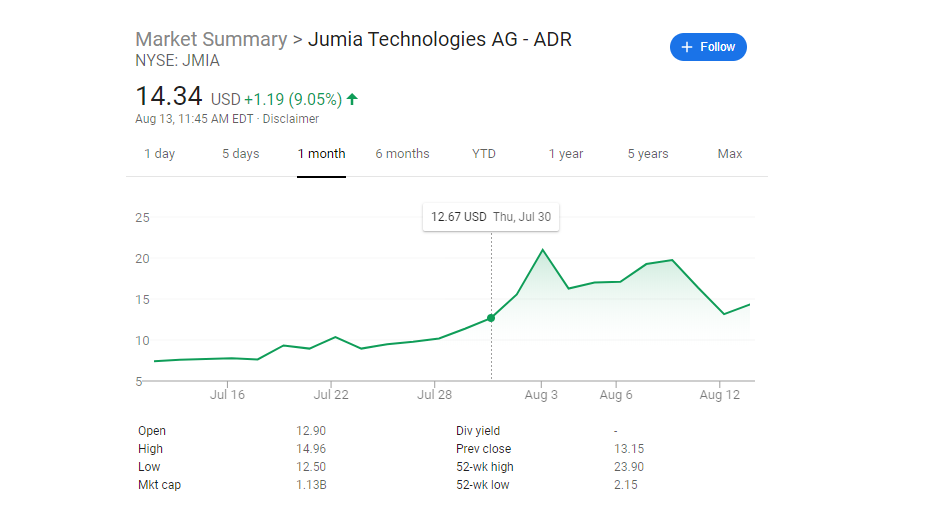Select the 1 day tab
This screenshot has width=931, height=524.
pyautogui.click(x=159, y=154)
